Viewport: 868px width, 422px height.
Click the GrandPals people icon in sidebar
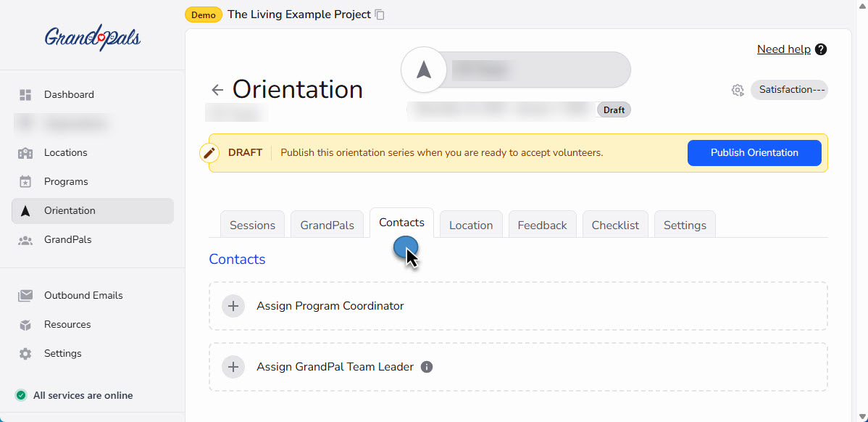[25, 240]
